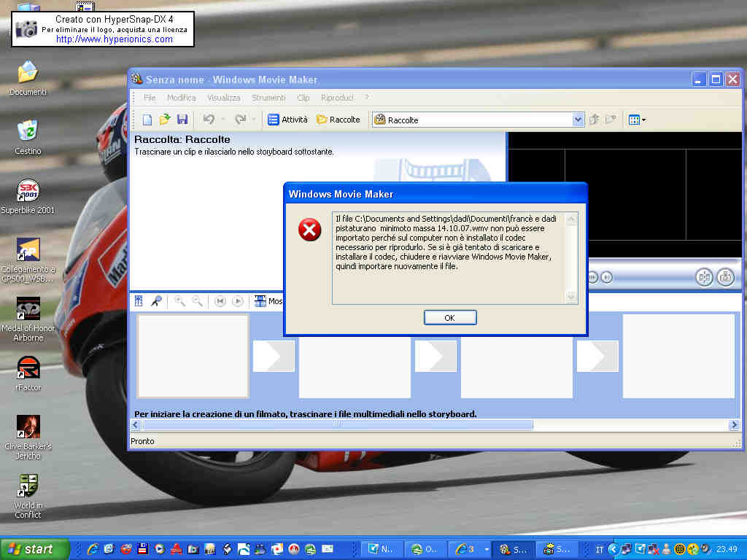This screenshot has width=747, height=560.
Task: Click the storyboard scrollbar left arrow
Action: point(136,425)
